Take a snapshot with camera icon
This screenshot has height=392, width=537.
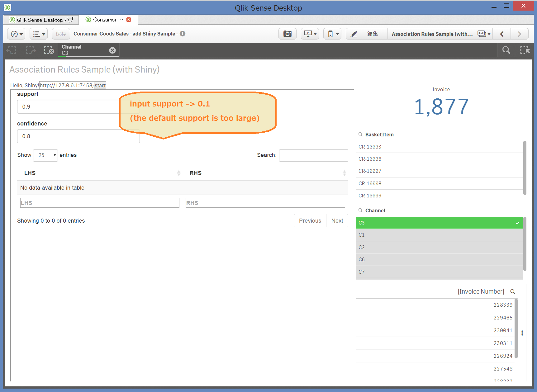tap(287, 34)
